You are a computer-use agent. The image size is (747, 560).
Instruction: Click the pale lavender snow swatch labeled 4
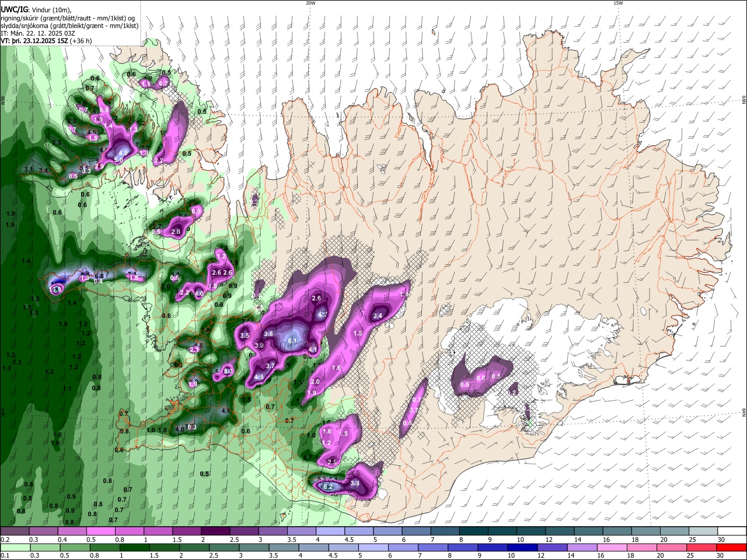coord(329,531)
